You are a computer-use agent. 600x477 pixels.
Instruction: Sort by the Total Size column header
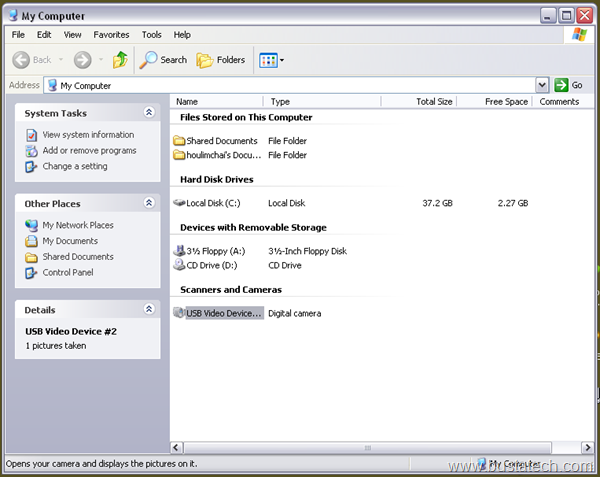tap(434, 101)
